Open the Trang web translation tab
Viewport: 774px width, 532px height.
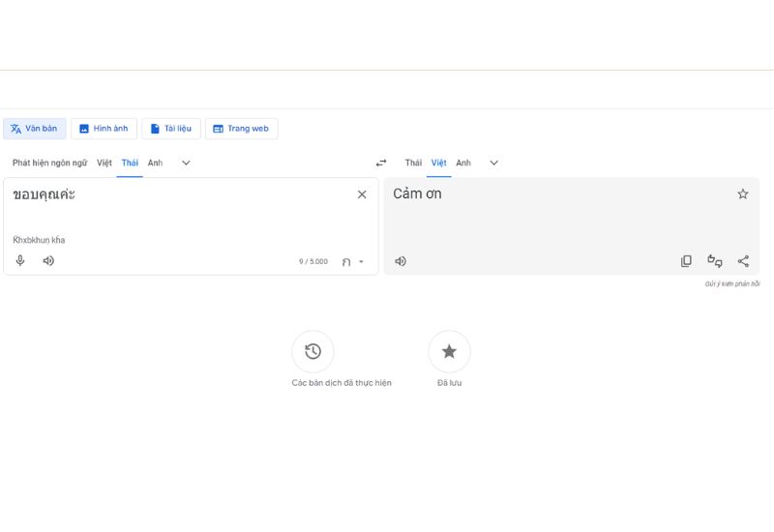click(x=241, y=129)
